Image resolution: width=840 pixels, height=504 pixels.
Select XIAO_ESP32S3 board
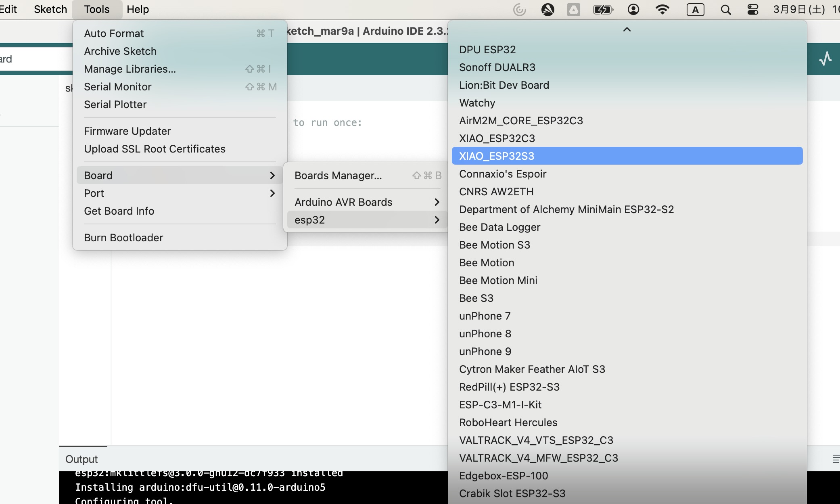point(627,156)
